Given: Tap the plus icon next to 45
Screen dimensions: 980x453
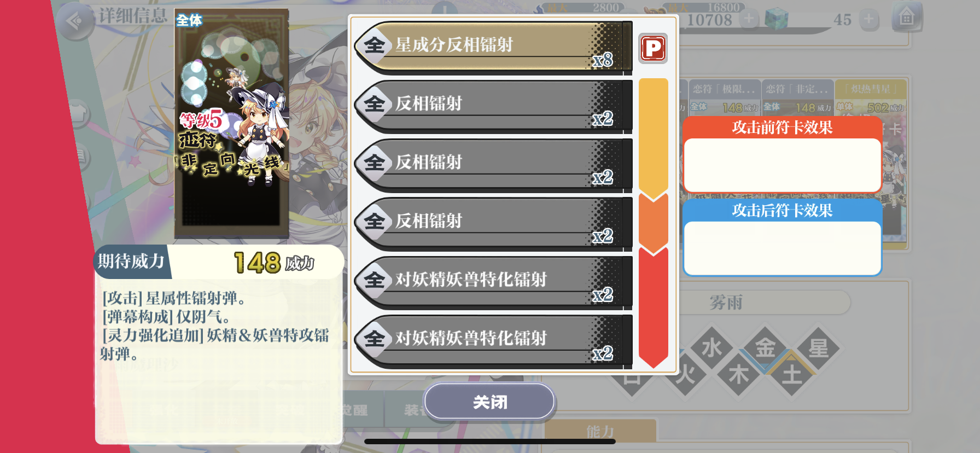Looking at the screenshot, I should tap(869, 19).
